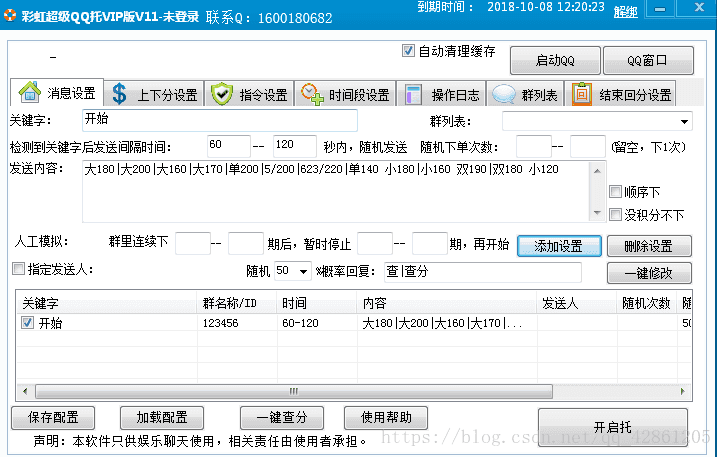Click first 暂时停止 period input box
The height and width of the screenshot is (457, 722).
point(375,243)
